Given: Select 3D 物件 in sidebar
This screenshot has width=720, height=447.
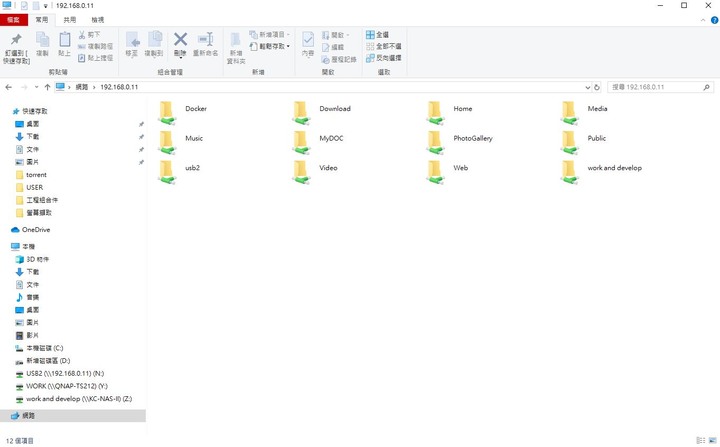Looking at the screenshot, I should click(32, 259).
